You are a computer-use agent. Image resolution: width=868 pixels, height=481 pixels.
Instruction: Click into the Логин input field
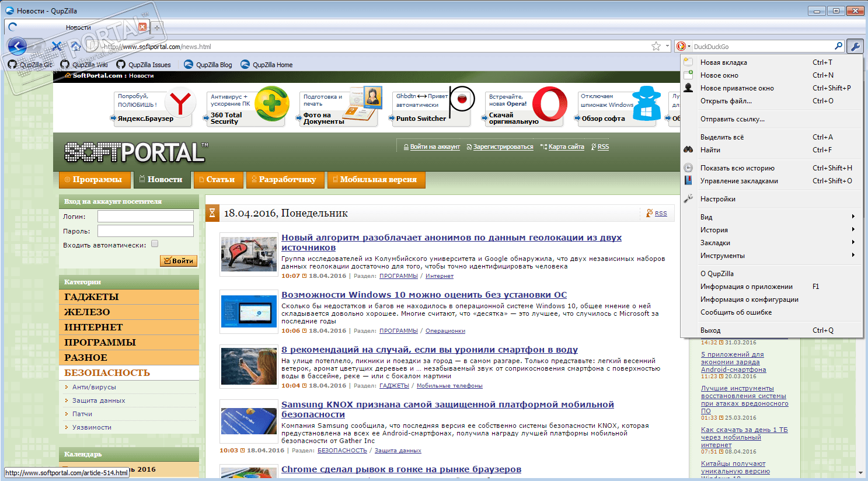pyautogui.click(x=145, y=217)
